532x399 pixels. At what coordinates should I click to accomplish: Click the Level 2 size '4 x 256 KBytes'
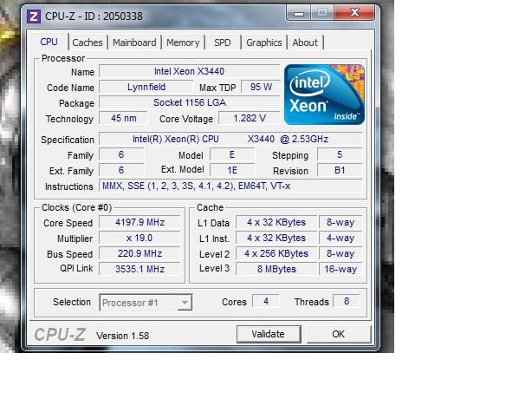[x=276, y=253]
